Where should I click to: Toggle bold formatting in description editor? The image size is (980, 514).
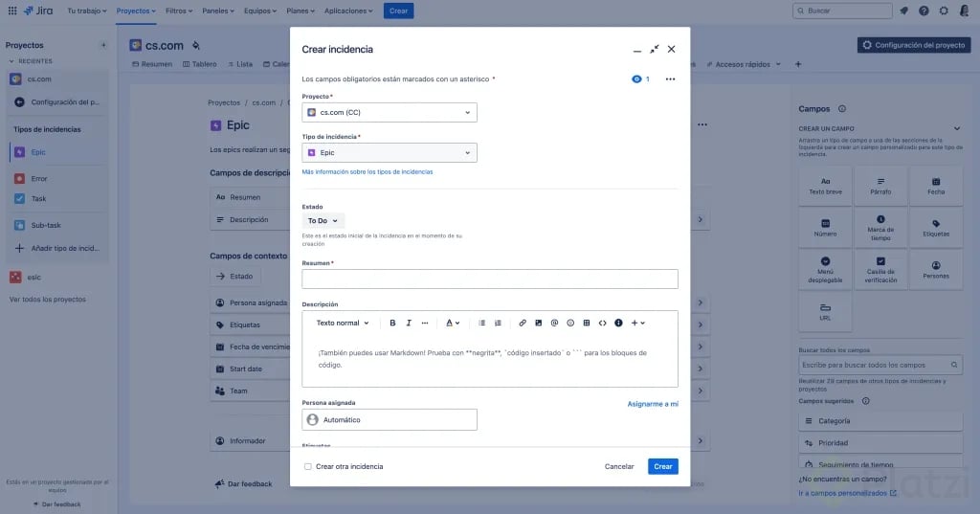[x=392, y=324]
